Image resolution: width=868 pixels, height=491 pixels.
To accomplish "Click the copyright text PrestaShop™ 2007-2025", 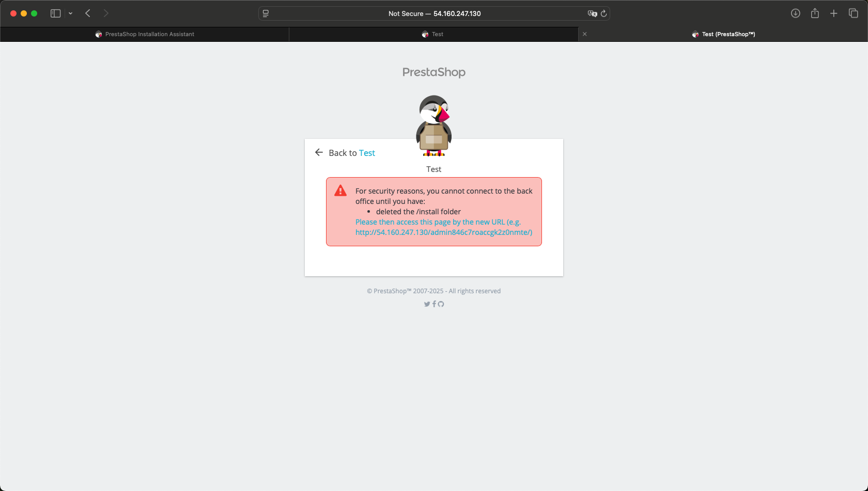I will (434, 291).
